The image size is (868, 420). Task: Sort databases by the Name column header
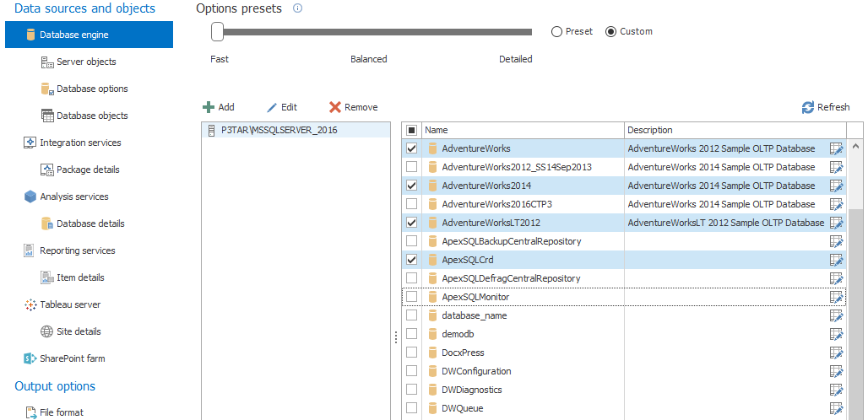522,130
